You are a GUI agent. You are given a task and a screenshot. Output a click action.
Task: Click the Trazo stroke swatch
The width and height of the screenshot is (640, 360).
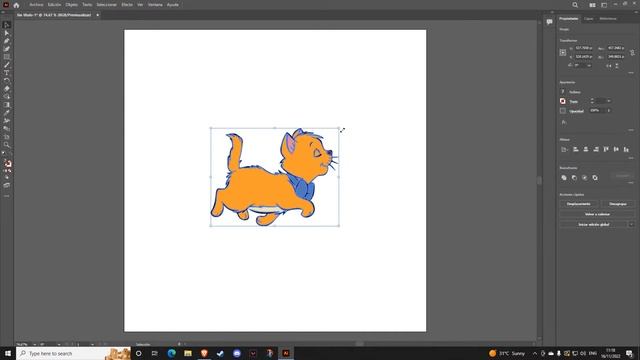pyautogui.click(x=563, y=101)
